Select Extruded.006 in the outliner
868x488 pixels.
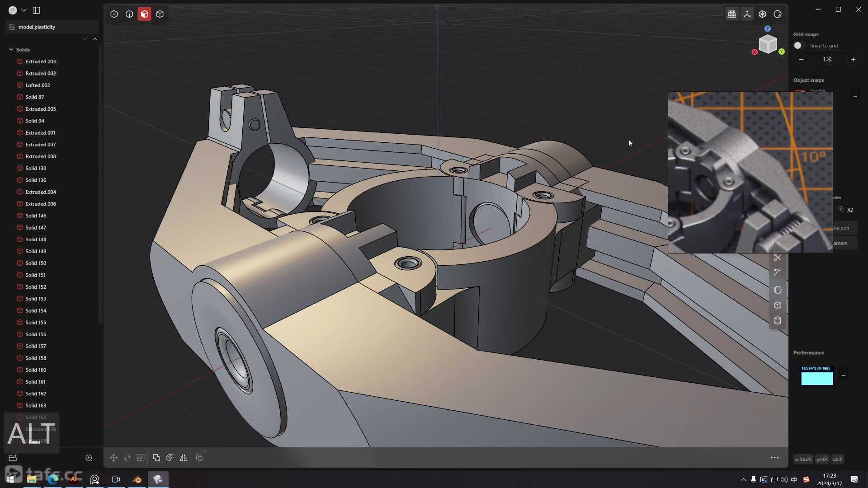(x=41, y=204)
